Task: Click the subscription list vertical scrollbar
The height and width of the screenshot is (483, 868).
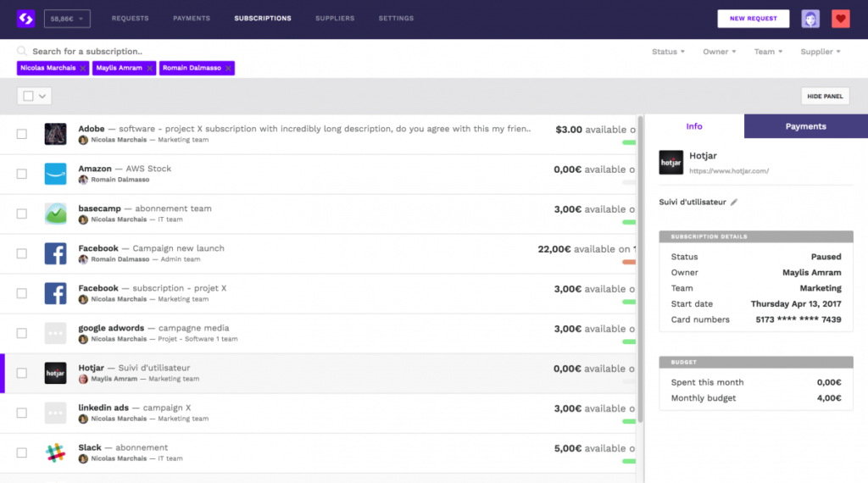Action: 641,269
